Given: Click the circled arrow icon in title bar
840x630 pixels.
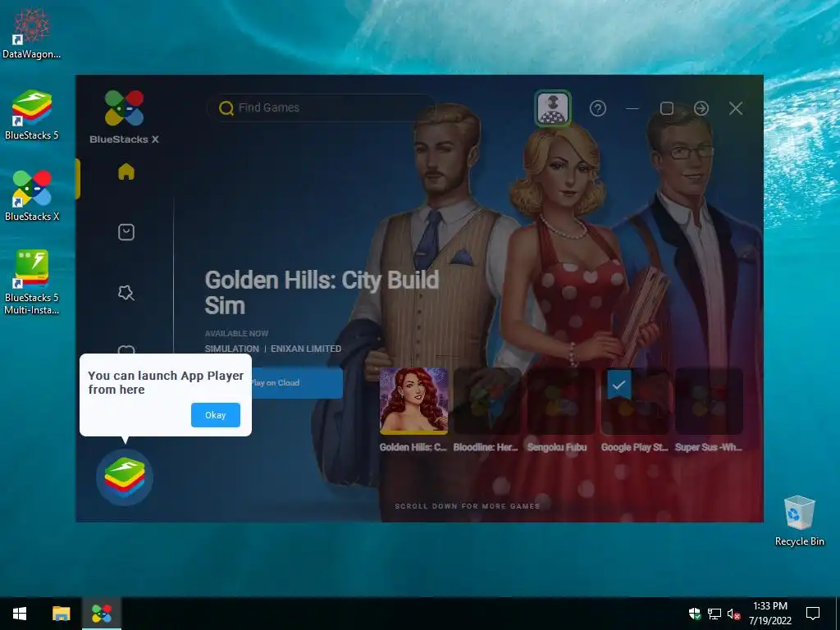Looking at the screenshot, I should [701, 108].
